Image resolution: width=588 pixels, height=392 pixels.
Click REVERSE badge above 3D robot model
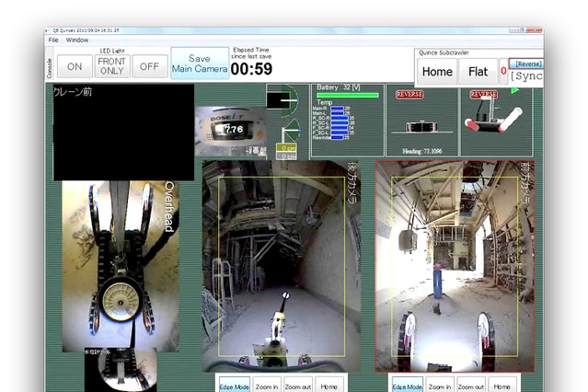(x=484, y=95)
